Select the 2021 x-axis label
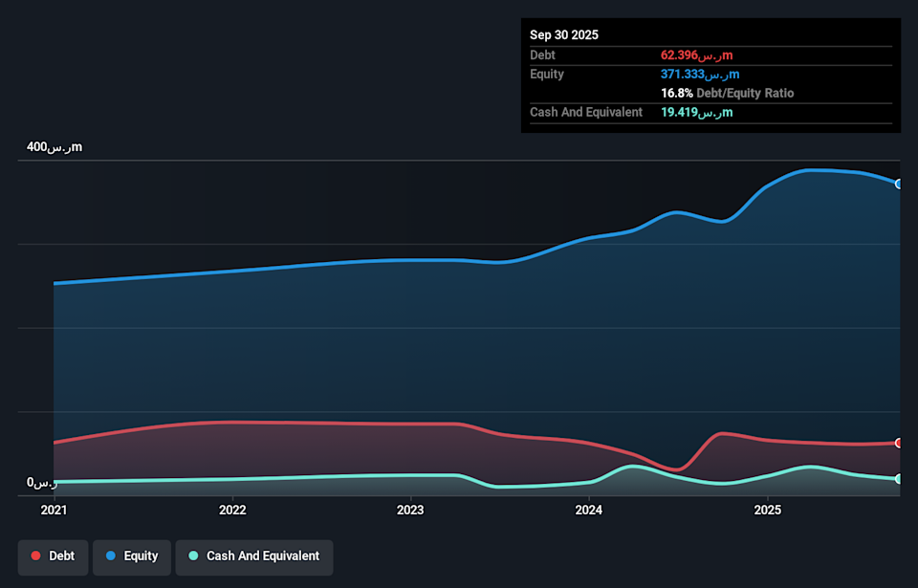Image resolution: width=918 pixels, height=588 pixels. [x=55, y=511]
